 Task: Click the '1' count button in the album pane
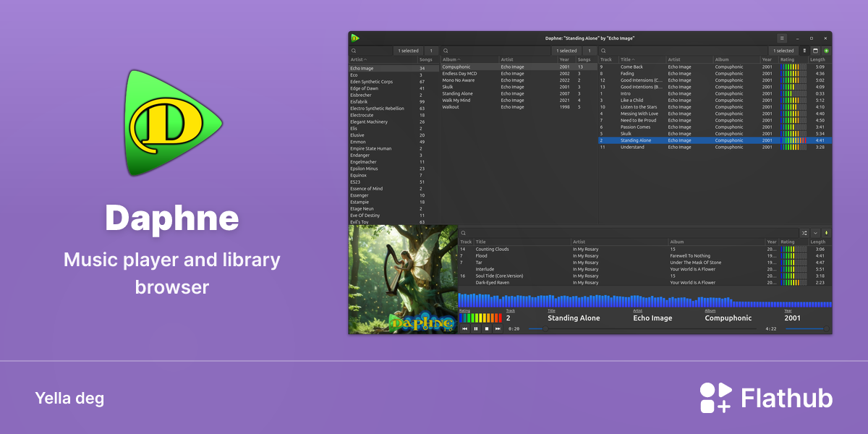click(x=590, y=51)
